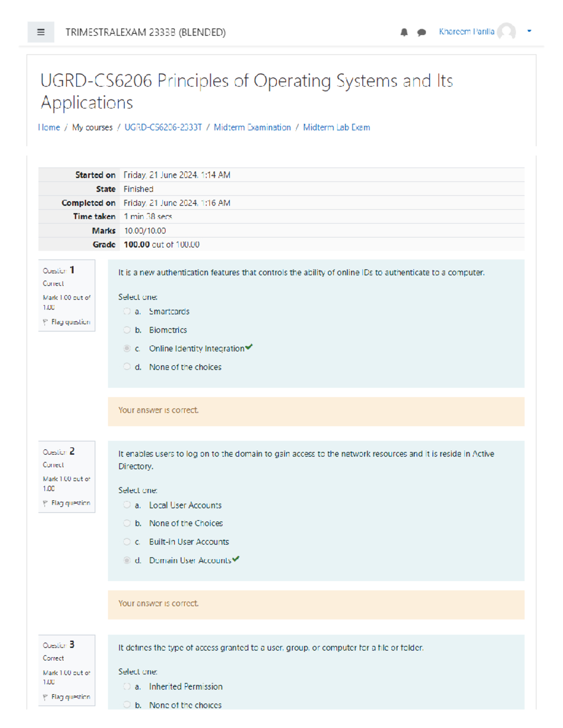The image size is (563, 728).
Task: Click the user profile avatar
Action: pyautogui.click(x=506, y=32)
